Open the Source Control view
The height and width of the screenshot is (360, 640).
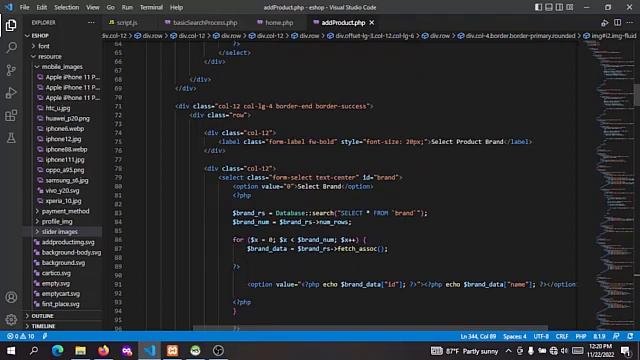11,70
